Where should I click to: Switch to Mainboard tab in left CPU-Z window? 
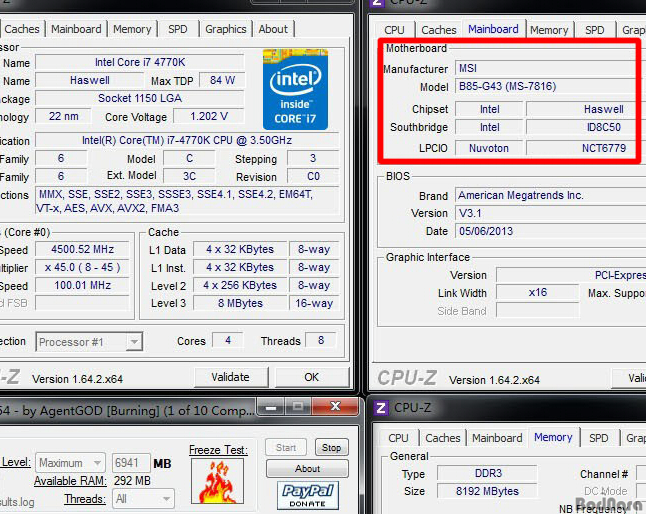point(76,29)
